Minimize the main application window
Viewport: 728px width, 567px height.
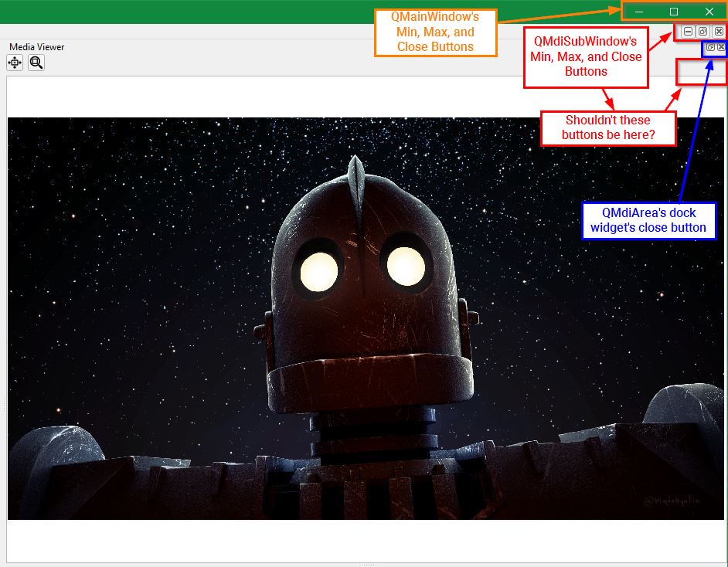click(639, 12)
